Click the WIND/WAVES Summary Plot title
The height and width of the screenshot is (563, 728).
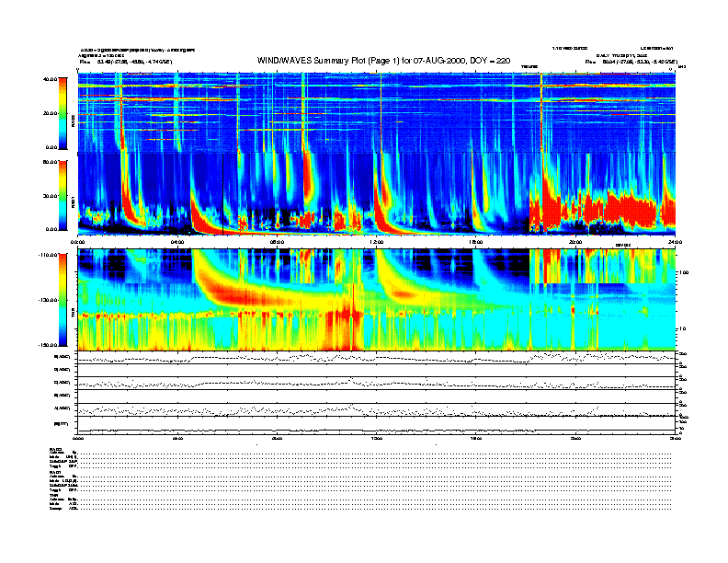[383, 61]
